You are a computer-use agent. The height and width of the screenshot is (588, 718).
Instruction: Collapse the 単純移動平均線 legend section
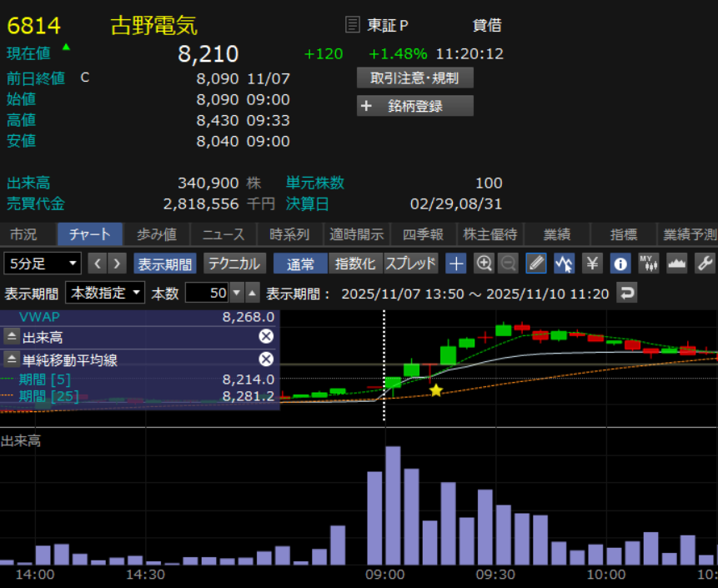12,359
